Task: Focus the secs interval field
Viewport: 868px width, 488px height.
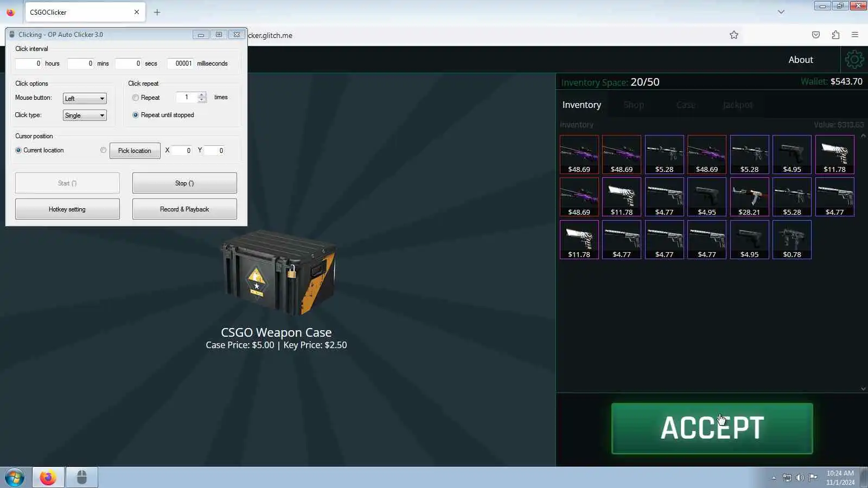Action: coord(128,63)
